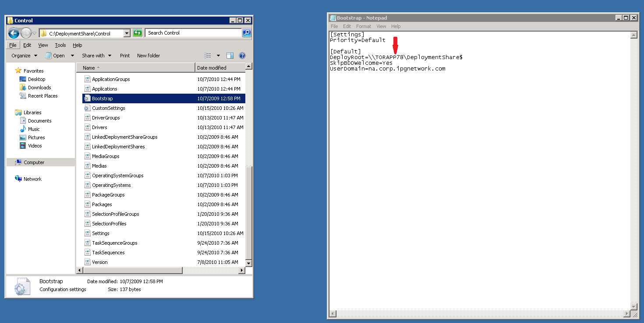Click the Print button

coord(125,55)
